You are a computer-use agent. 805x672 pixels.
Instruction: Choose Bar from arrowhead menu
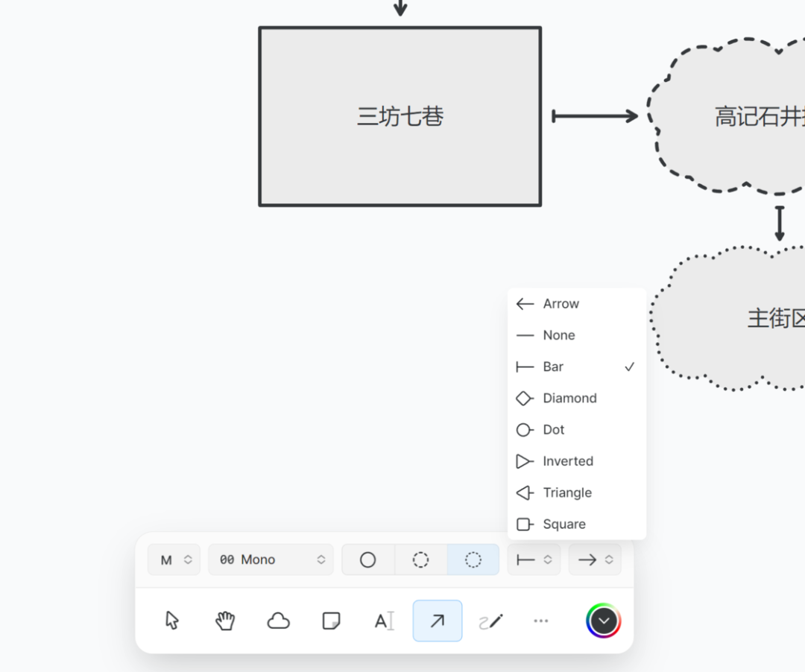[x=576, y=367]
